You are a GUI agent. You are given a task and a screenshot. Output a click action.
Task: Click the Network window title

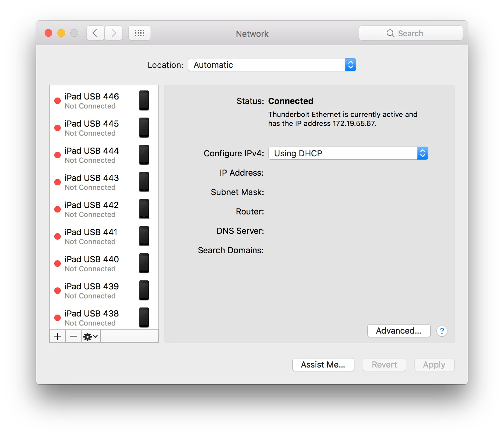pos(252,34)
